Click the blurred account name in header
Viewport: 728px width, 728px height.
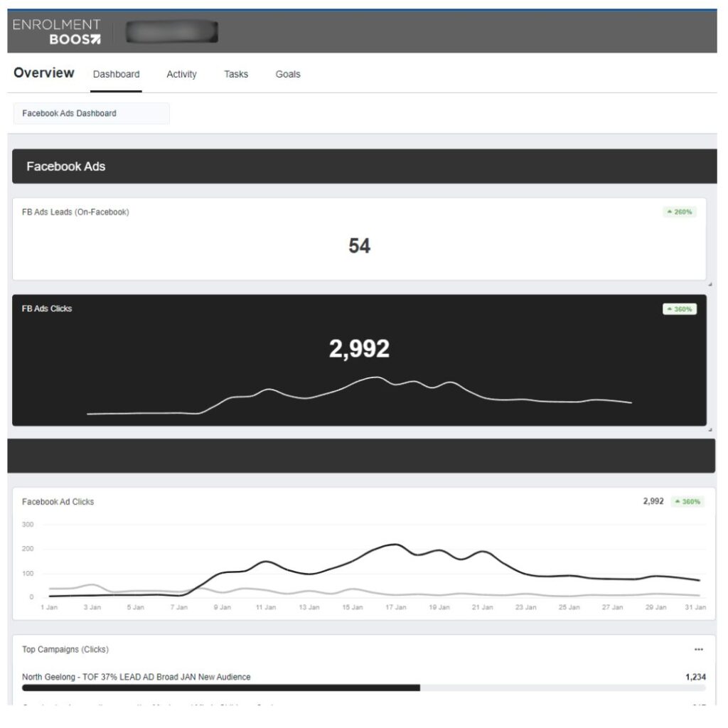(x=173, y=32)
